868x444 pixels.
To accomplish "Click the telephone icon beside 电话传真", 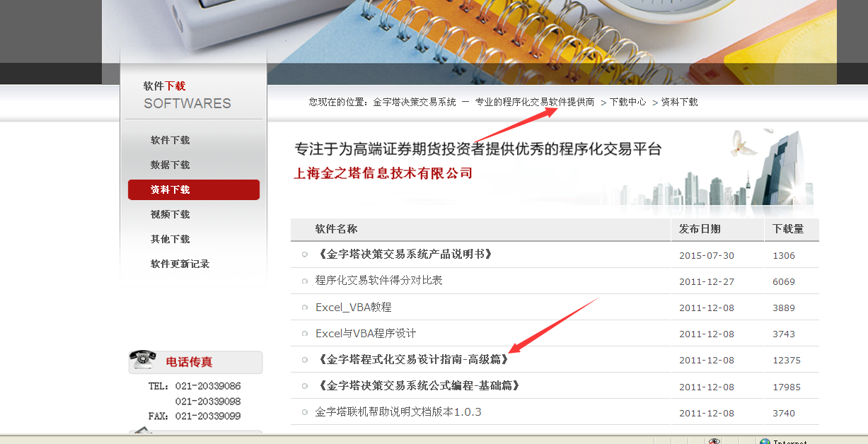I will 143,359.
